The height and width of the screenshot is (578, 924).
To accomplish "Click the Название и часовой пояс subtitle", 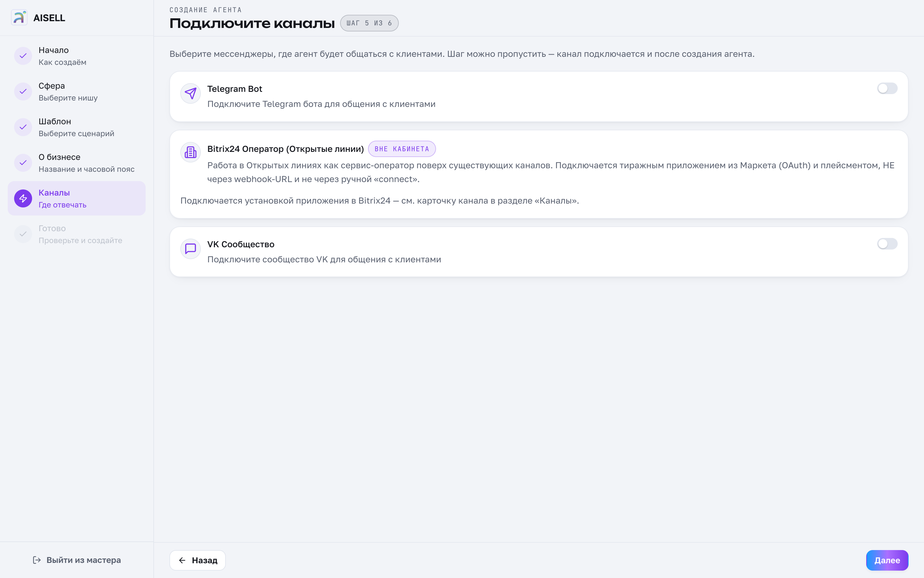I will click(86, 169).
